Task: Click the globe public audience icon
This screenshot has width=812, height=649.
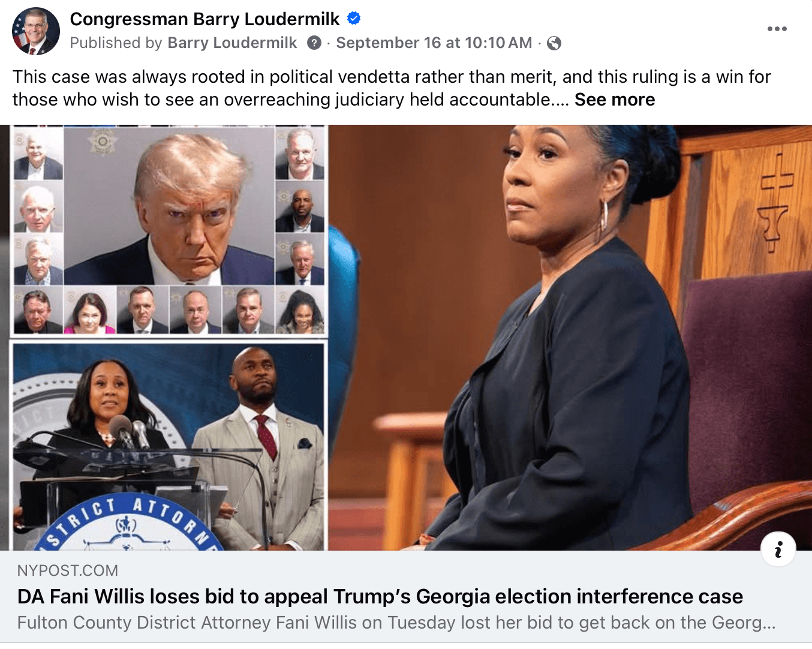Action: [x=554, y=43]
